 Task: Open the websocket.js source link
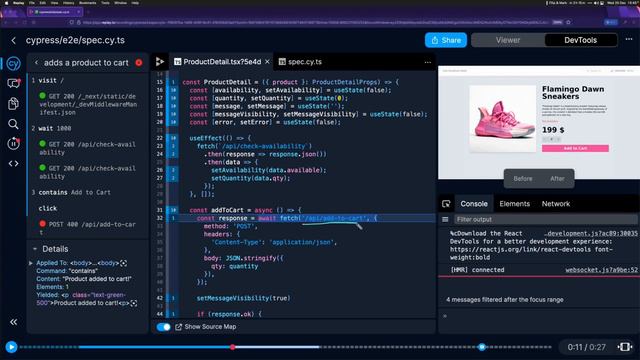pyautogui.click(x=601, y=270)
